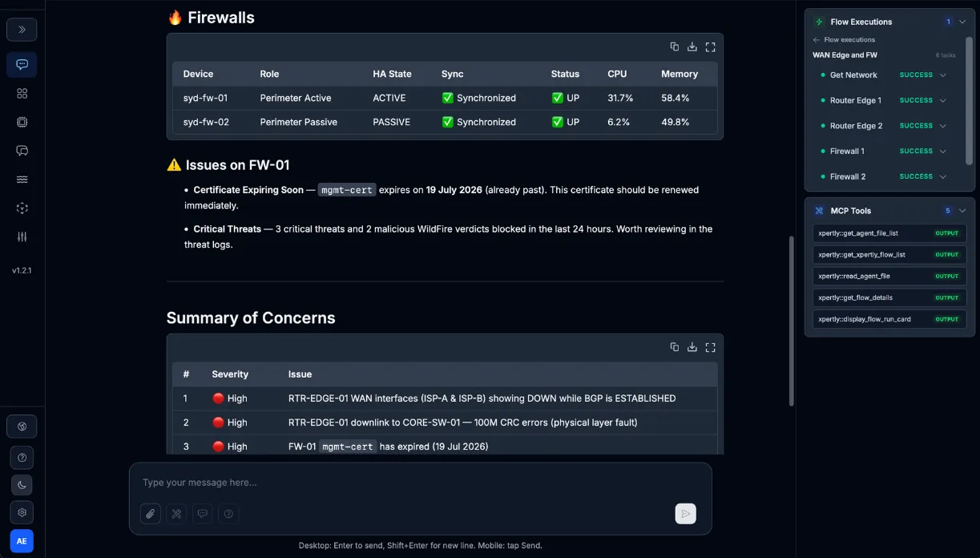
Task: Open the wavy lines flows icon in sidebar
Action: tap(22, 180)
